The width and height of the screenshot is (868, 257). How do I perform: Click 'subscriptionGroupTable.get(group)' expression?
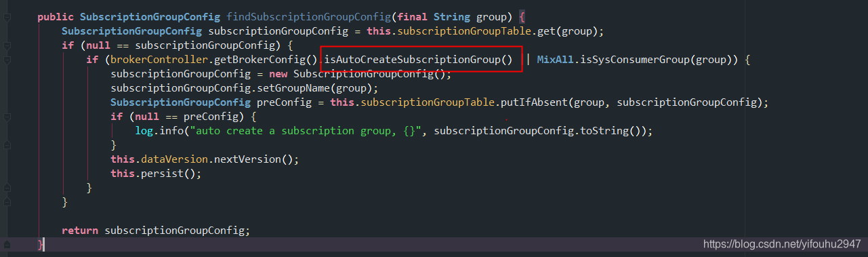pos(497,31)
